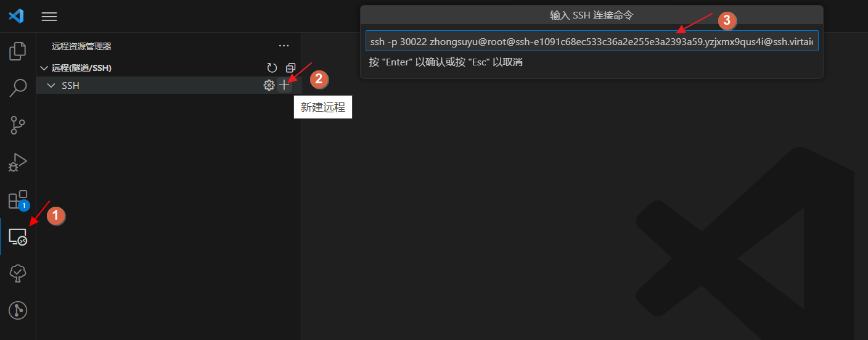
Task: Click the VS Code logo icon
Action: [x=16, y=16]
